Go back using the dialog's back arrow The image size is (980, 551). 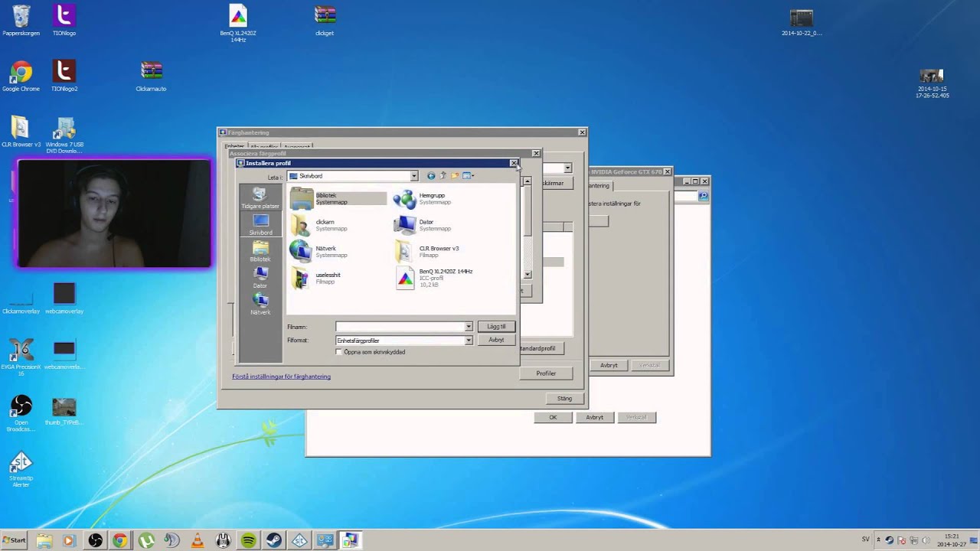(x=431, y=176)
